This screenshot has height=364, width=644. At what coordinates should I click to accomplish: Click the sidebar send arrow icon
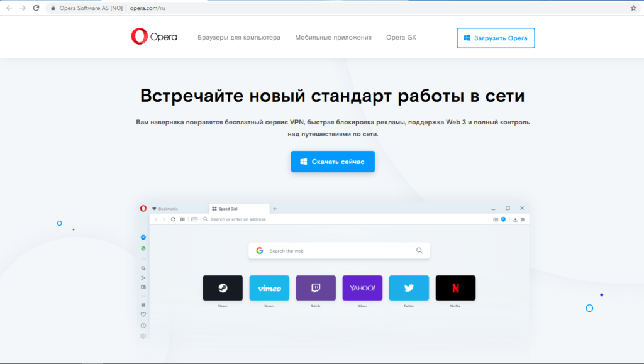143,278
